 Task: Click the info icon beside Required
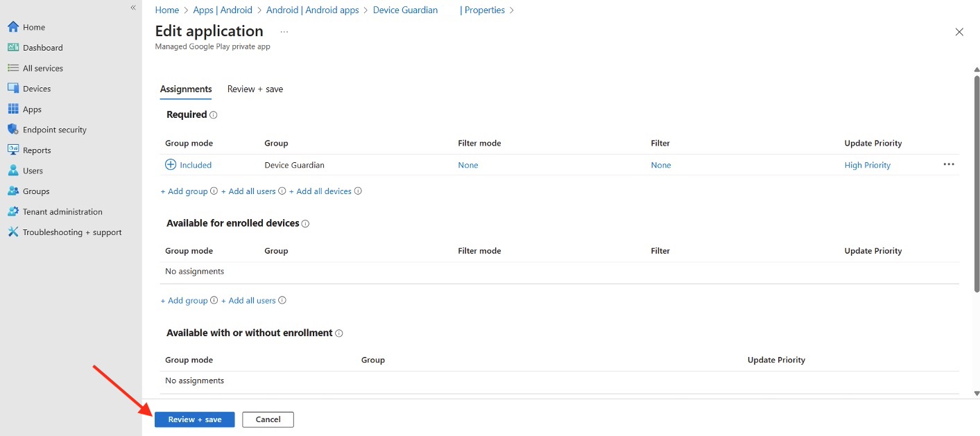pos(214,115)
